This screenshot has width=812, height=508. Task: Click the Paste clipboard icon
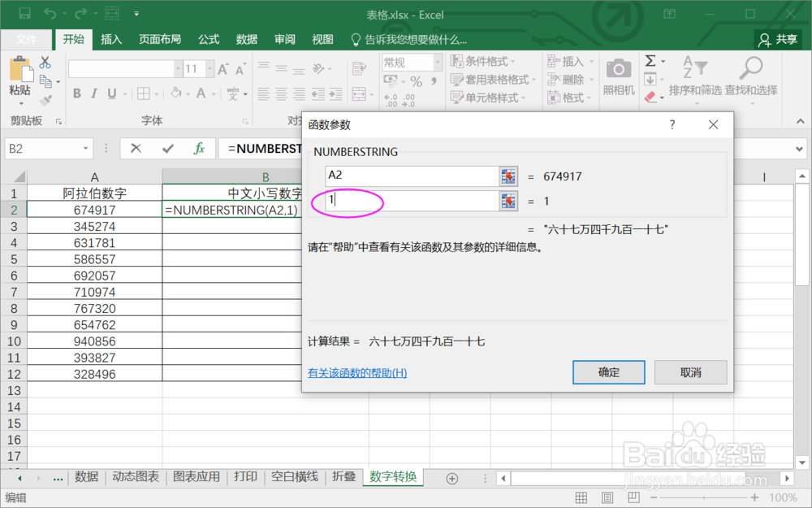(21, 69)
